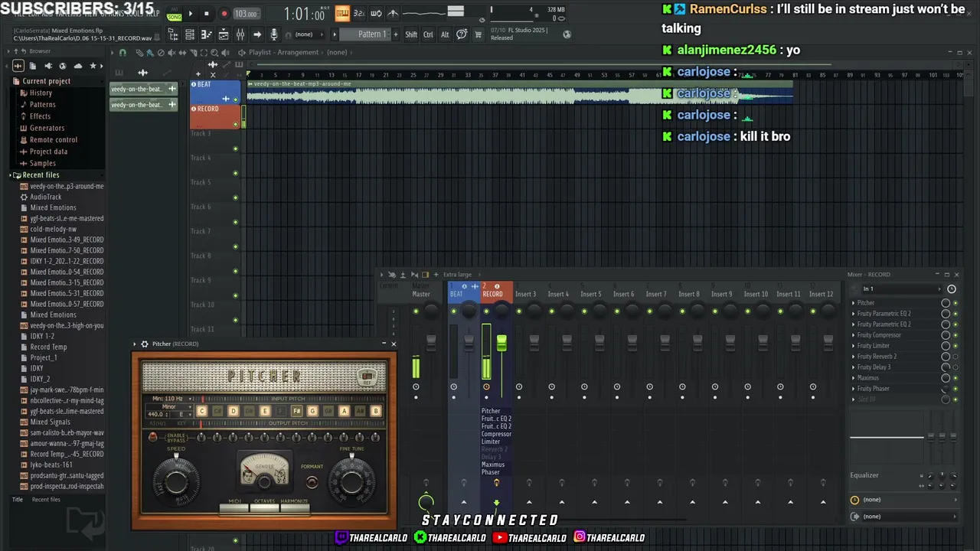
Task: Open the key E dropdown in Pitcher
Action: (181, 414)
